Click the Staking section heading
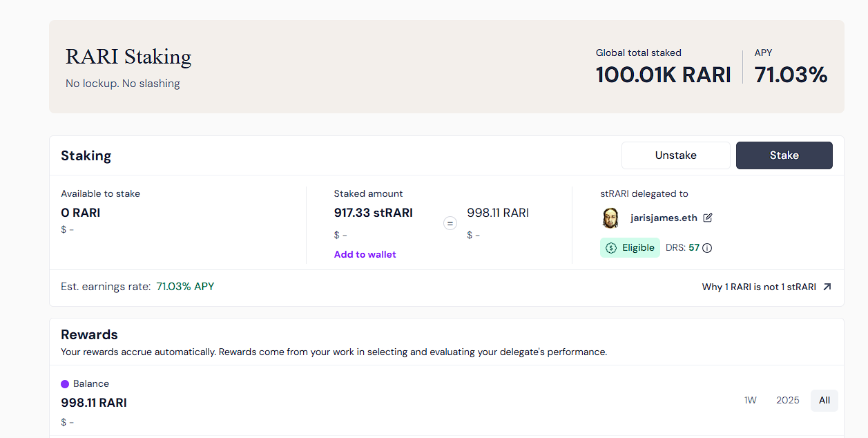Screen dimensions: 868x438 pyautogui.click(x=86, y=156)
